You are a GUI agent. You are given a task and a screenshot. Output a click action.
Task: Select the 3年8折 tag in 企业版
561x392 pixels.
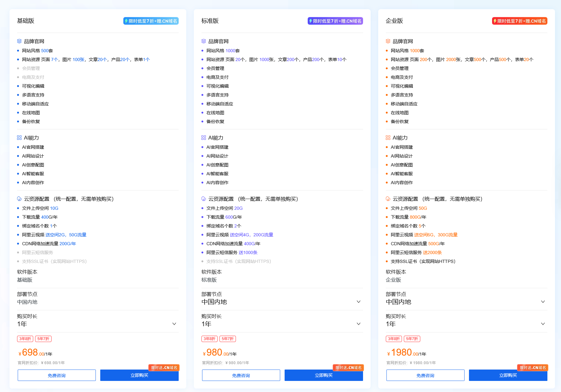point(394,339)
